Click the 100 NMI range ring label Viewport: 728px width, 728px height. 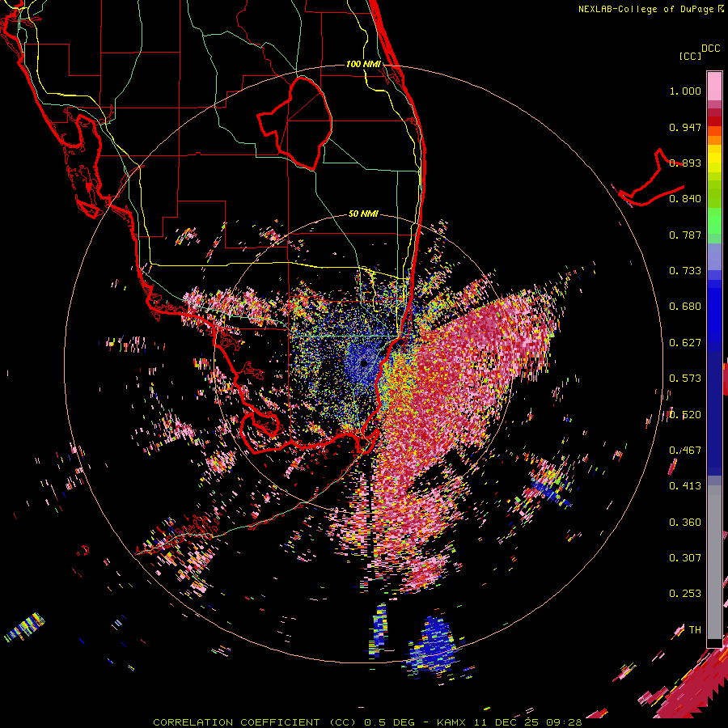(363, 64)
